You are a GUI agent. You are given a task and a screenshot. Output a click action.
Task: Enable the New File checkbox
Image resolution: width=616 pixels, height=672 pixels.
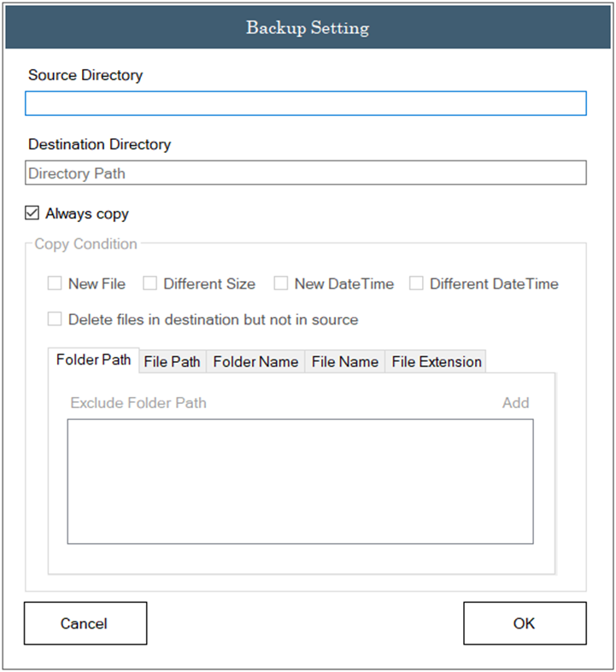pyautogui.click(x=55, y=283)
